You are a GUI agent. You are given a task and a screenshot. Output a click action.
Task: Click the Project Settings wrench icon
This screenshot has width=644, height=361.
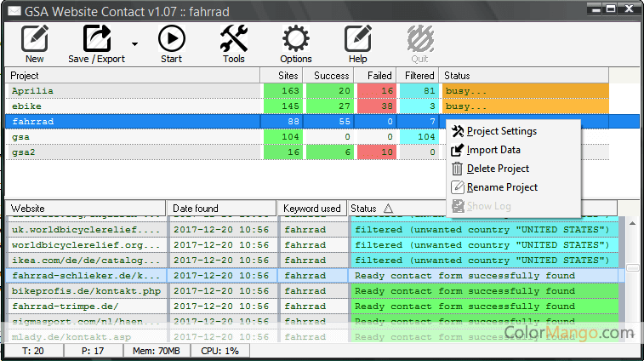point(458,131)
